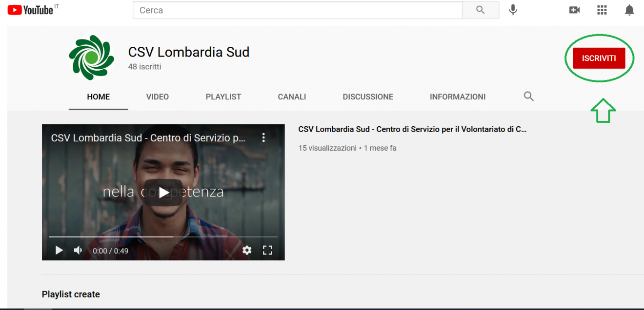
Task: Open the INFORMAZIONI tab
Action: pos(458,97)
